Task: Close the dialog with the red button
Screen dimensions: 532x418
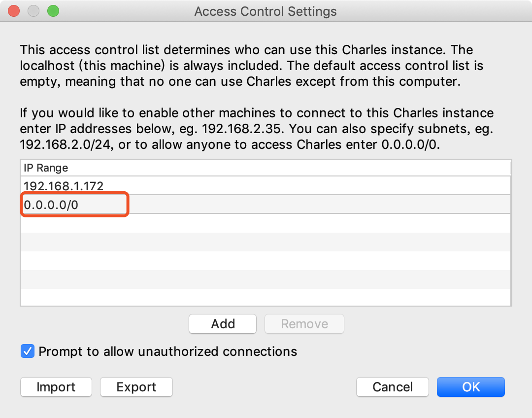Action: [14, 11]
